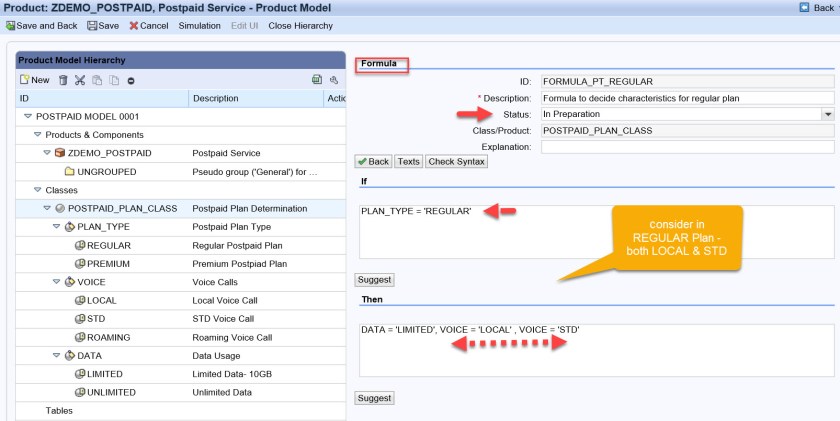Collapse the VOICE characteristic node
This screenshot has width=840, height=421.
pos(57,282)
